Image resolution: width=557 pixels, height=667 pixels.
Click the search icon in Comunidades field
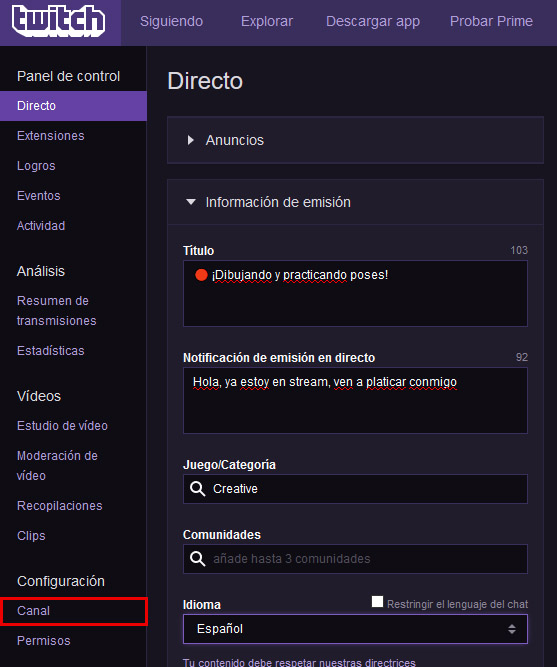point(197,559)
